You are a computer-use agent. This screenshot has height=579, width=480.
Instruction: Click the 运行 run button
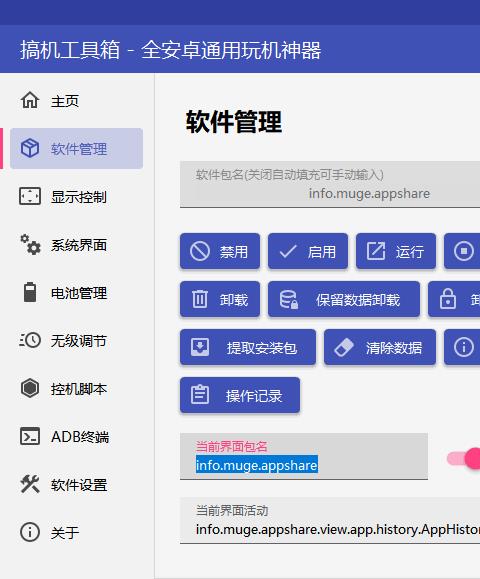[x=396, y=251]
